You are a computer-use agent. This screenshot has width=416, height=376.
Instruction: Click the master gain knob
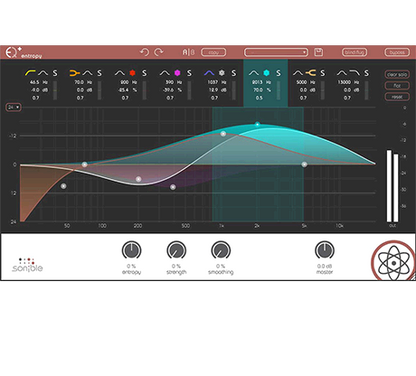(x=324, y=250)
